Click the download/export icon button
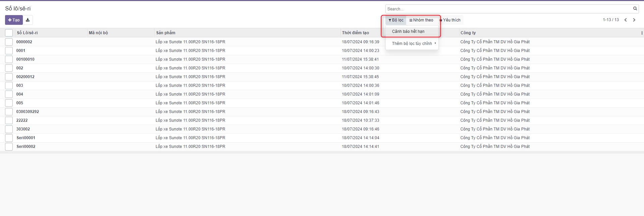 (28, 20)
